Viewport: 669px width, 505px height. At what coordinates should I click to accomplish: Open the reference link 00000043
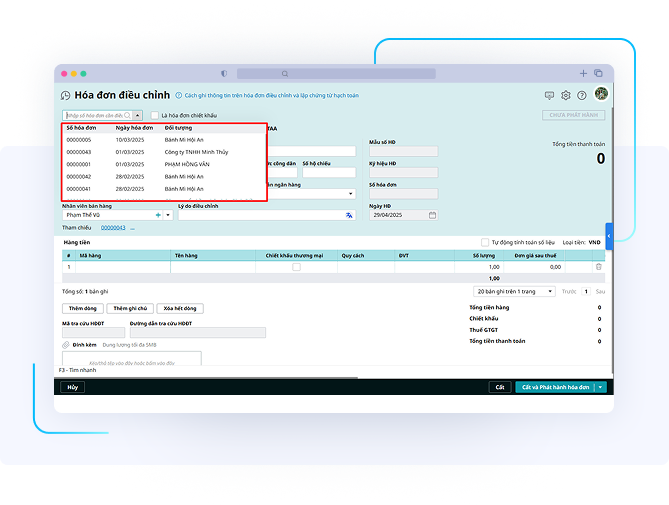tap(113, 228)
